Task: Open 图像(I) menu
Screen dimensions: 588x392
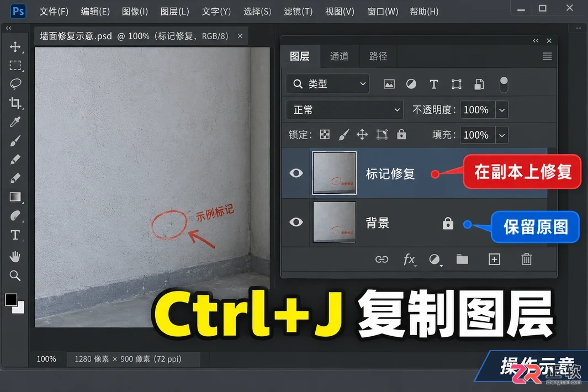Action: [x=135, y=12]
